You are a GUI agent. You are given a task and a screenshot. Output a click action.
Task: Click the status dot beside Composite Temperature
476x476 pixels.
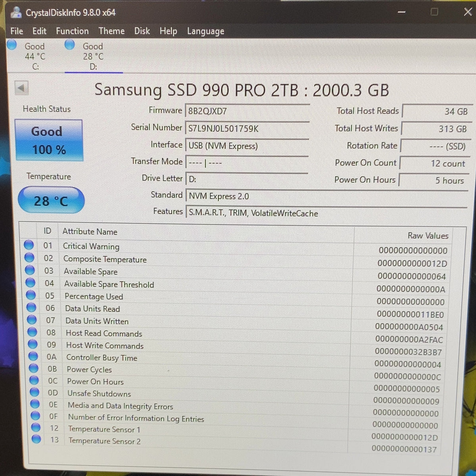pyautogui.click(x=29, y=258)
